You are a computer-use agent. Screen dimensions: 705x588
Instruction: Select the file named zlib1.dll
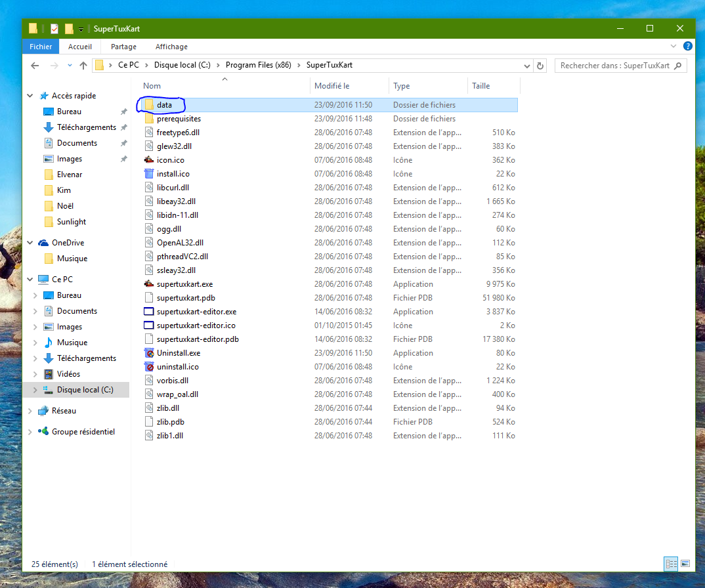coord(170,436)
